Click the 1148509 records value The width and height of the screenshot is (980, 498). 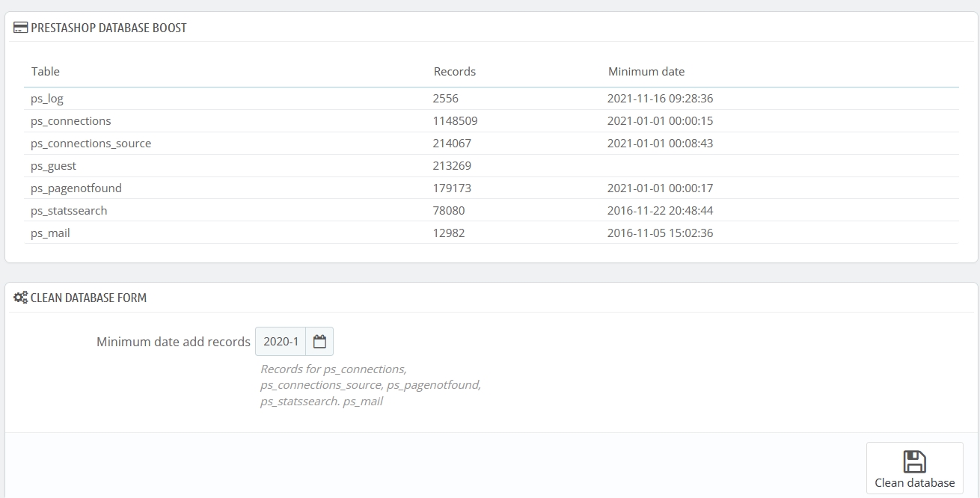point(456,121)
